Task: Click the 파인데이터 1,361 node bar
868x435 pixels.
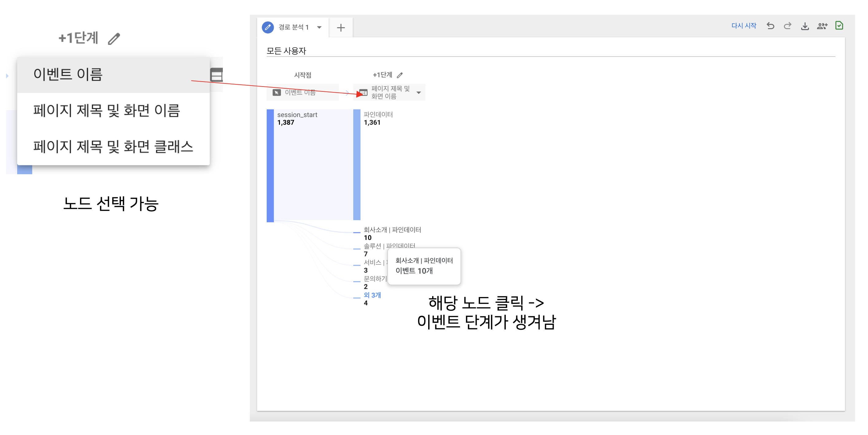Action: 357,164
